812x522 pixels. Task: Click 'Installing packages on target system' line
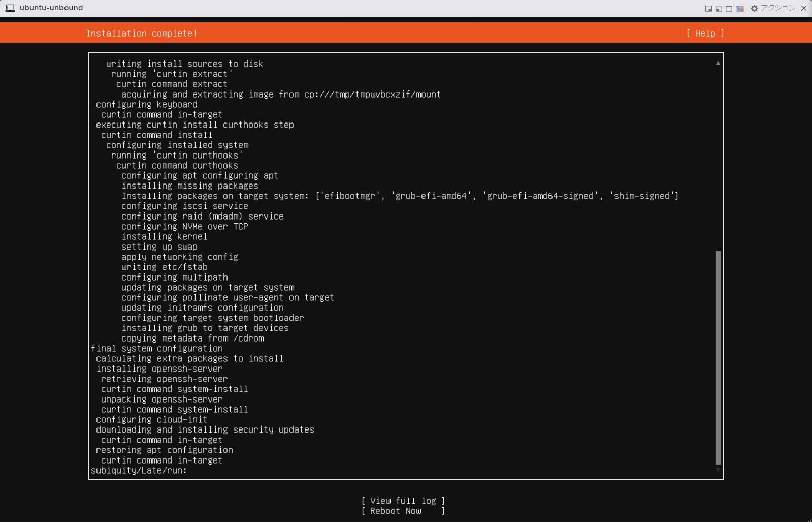coord(400,196)
